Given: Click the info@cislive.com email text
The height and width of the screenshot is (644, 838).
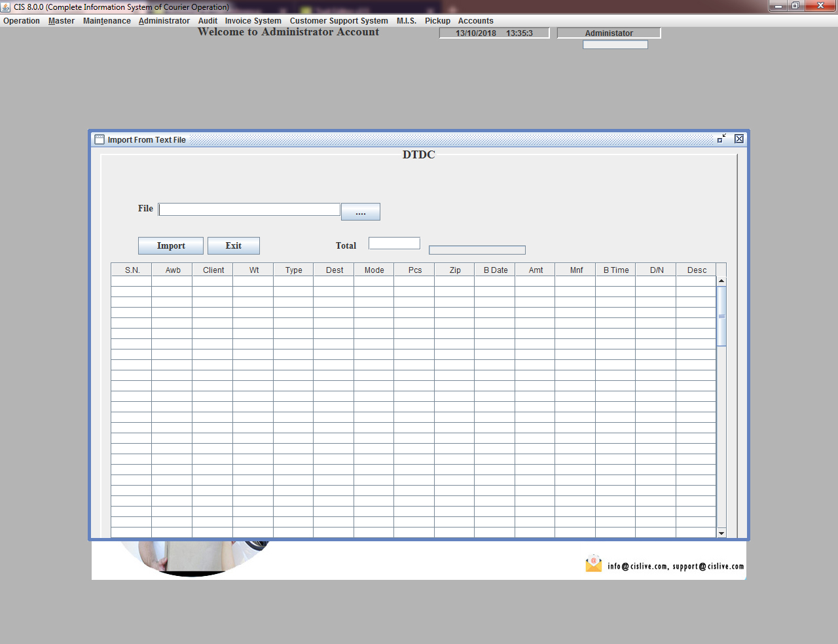Looking at the screenshot, I should [638, 566].
